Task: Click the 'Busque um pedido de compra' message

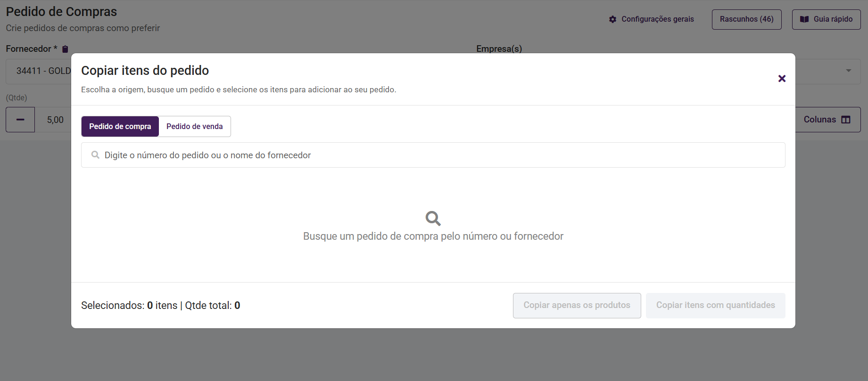Action: coord(433,236)
